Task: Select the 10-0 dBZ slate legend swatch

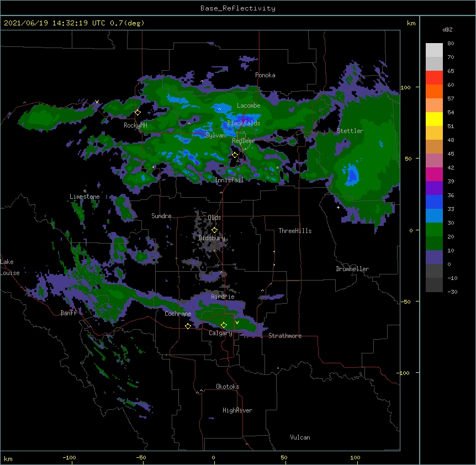Action: (x=434, y=257)
